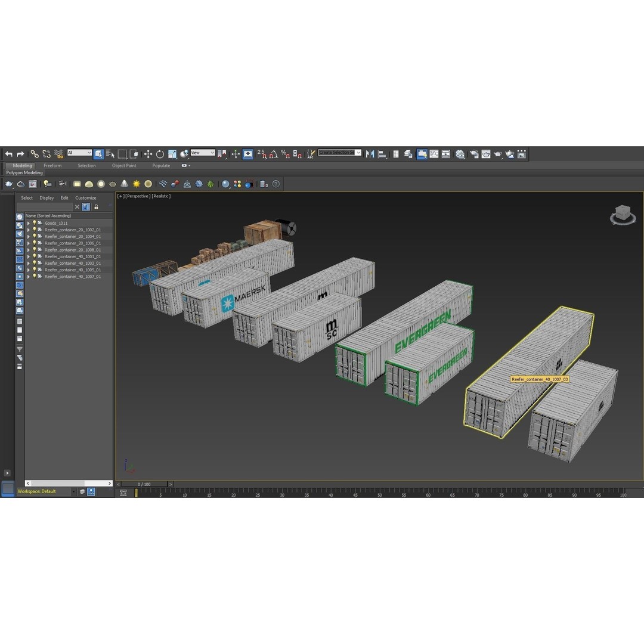
Task: Open Schematic View
Action: (445, 154)
